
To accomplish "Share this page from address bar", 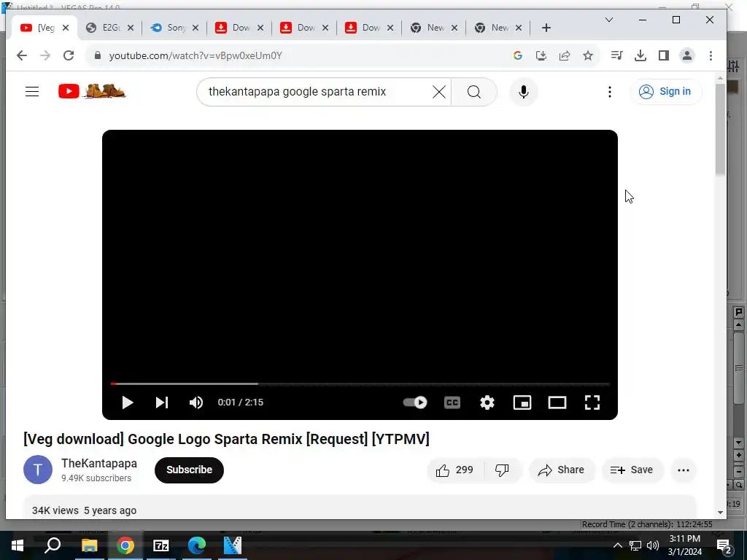I will pyautogui.click(x=565, y=55).
